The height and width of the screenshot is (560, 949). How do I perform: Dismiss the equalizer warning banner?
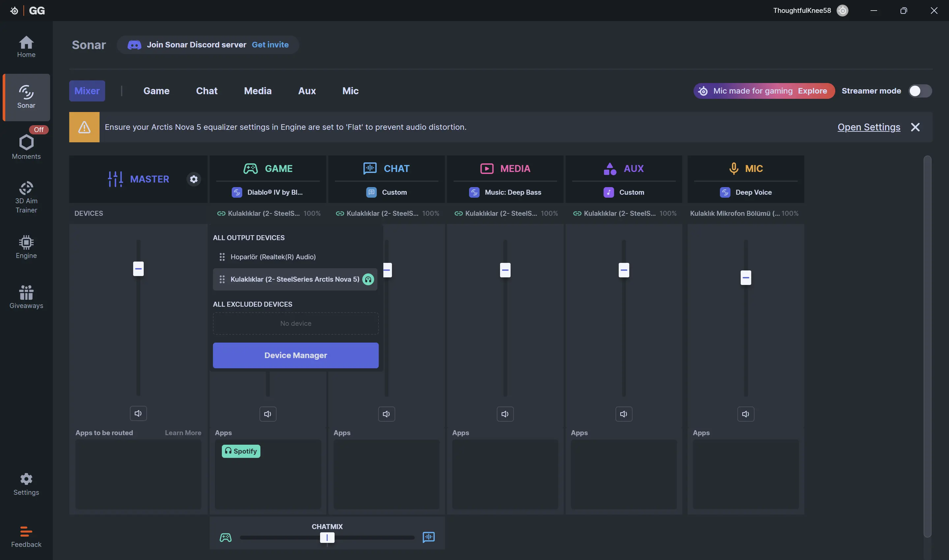(x=915, y=127)
